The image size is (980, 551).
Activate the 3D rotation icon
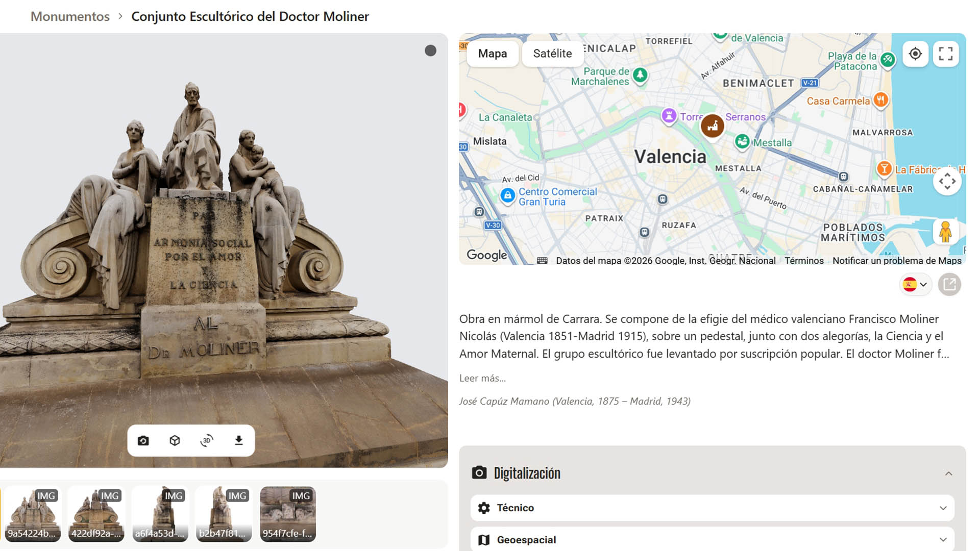pyautogui.click(x=207, y=440)
